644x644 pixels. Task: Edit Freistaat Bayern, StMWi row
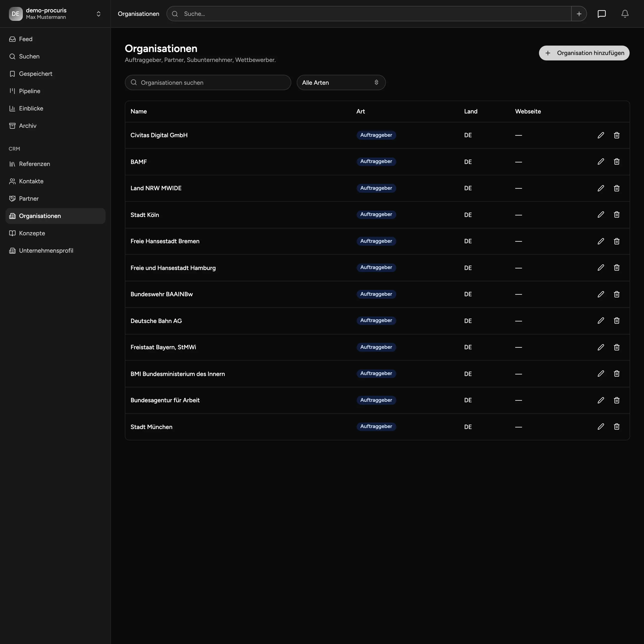click(601, 347)
